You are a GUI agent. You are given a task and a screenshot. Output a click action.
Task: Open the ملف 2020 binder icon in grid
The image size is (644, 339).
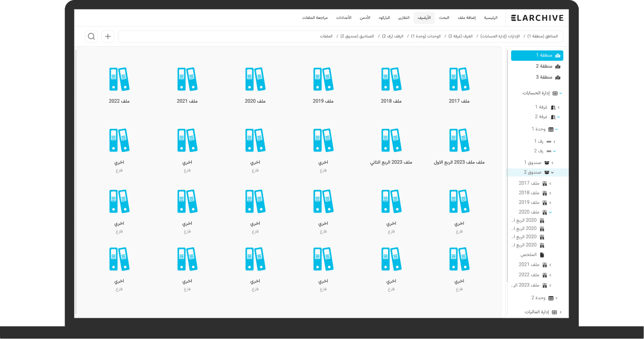point(255,79)
